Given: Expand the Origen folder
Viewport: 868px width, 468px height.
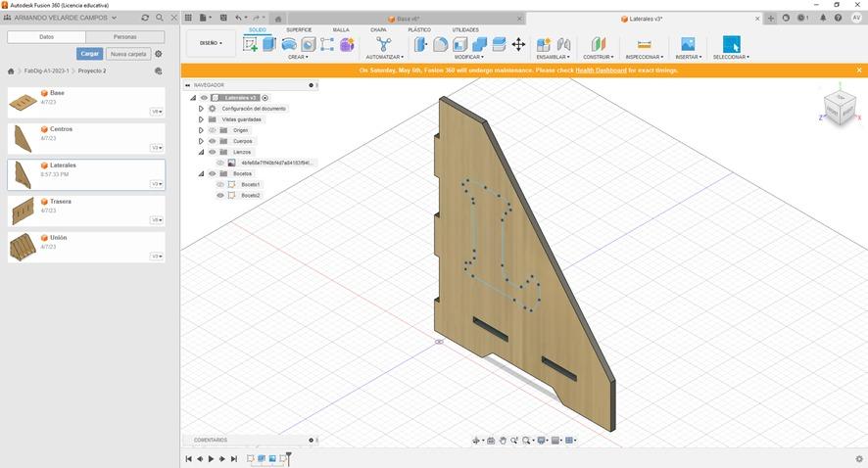Looking at the screenshot, I should click(x=201, y=130).
